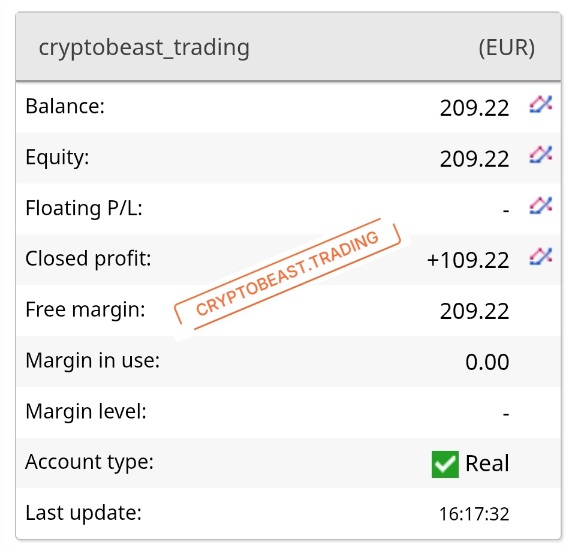572x548 pixels.
Task: Click the Margin in use value 0.00
Action: point(487,362)
